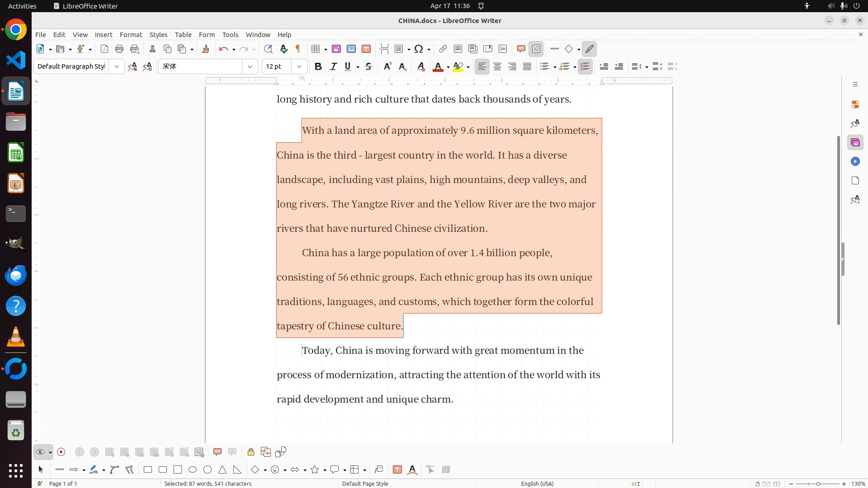The width and height of the screenshot is (868, 488).
Task: Toggle formatting marks pilcrow button
Action: coord(298,49)
